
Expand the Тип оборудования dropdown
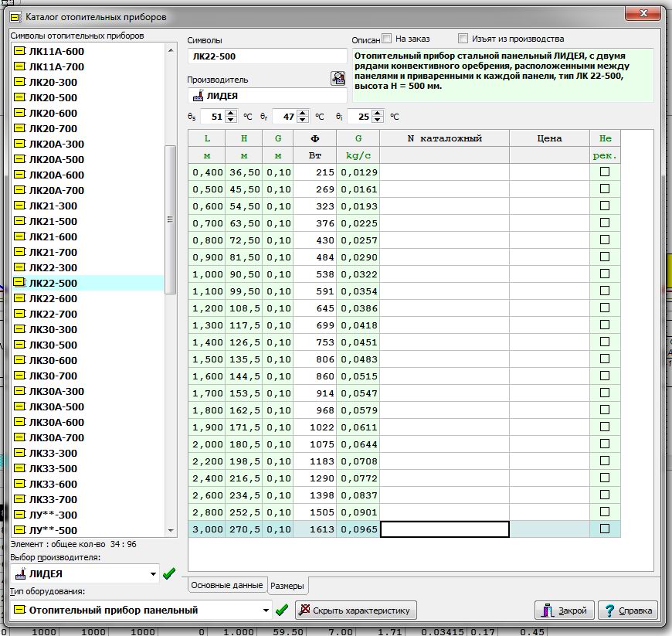tap(266, 610)
